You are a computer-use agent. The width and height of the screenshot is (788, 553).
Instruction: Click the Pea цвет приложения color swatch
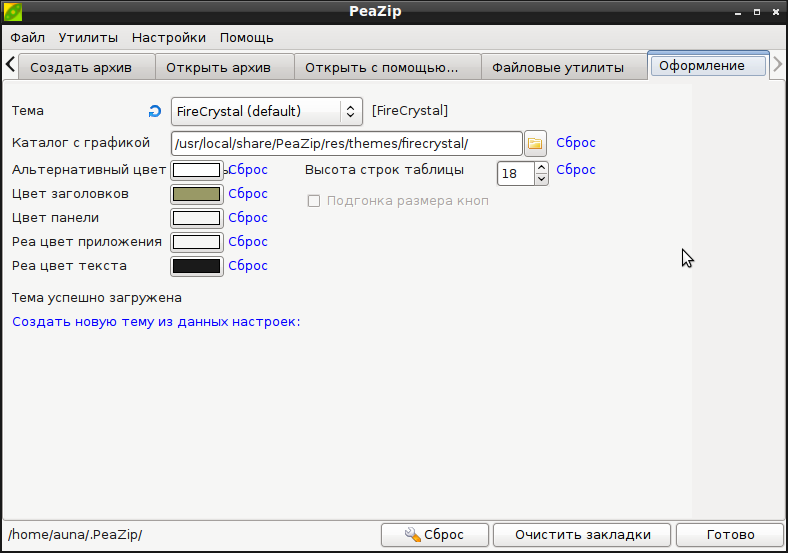pos(196,242)
